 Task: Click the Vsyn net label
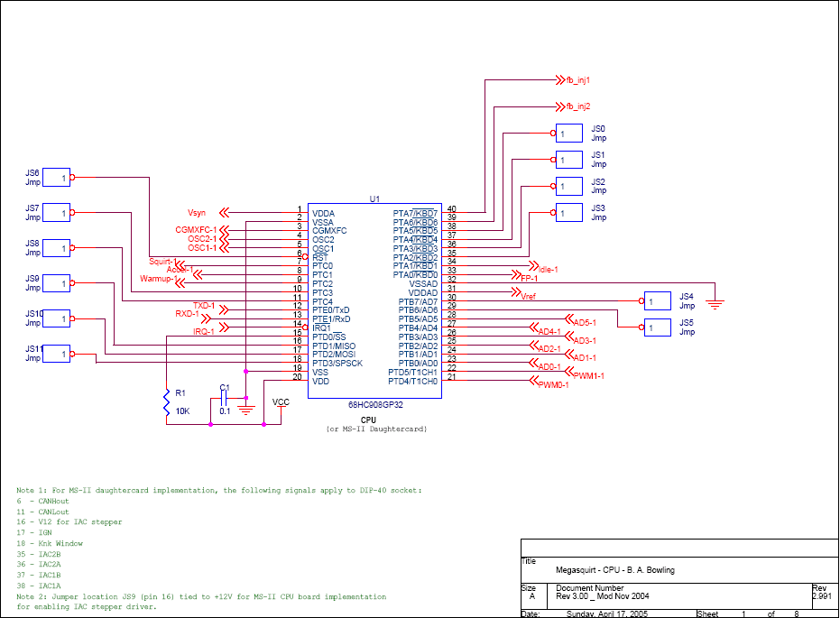(x=197, y=213)
